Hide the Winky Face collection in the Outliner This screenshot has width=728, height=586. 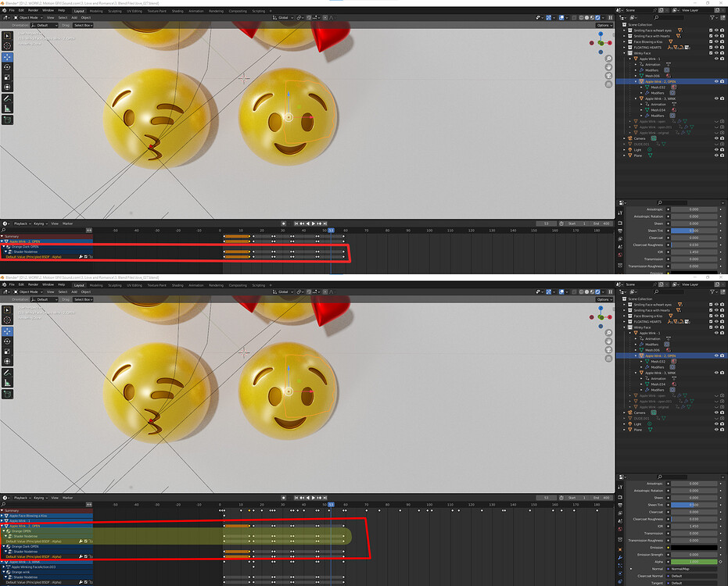click(x=716, y=53)
